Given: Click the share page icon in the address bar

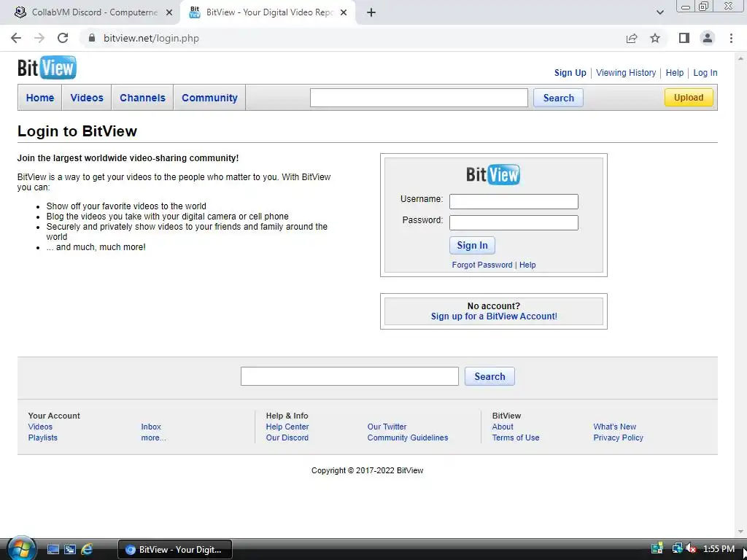Looking at the screenshot, I should coord(632,38).
